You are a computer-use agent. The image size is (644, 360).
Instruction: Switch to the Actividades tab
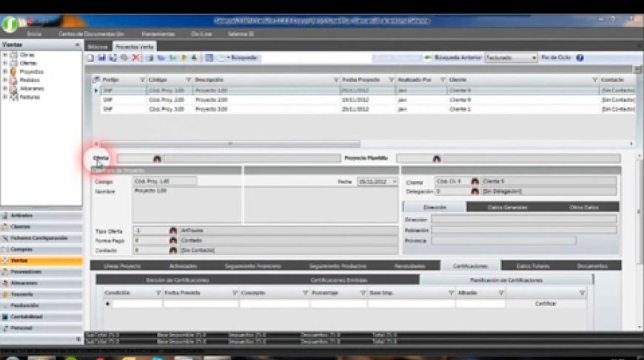tap(183, 266)
